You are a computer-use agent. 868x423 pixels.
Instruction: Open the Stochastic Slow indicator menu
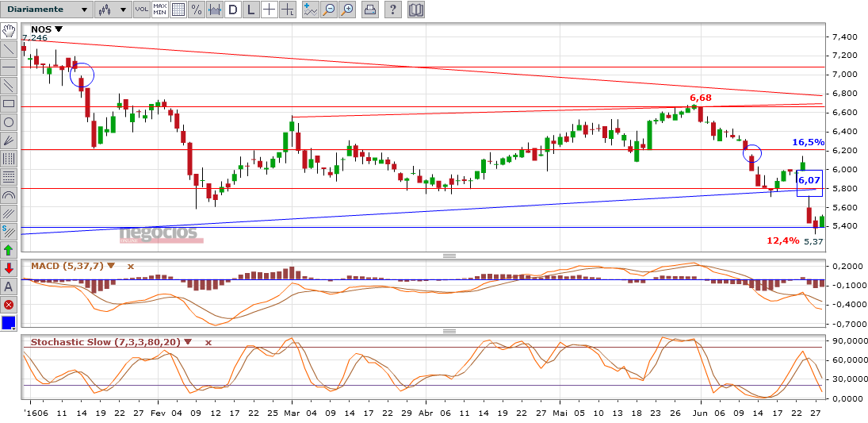point(188,342)
